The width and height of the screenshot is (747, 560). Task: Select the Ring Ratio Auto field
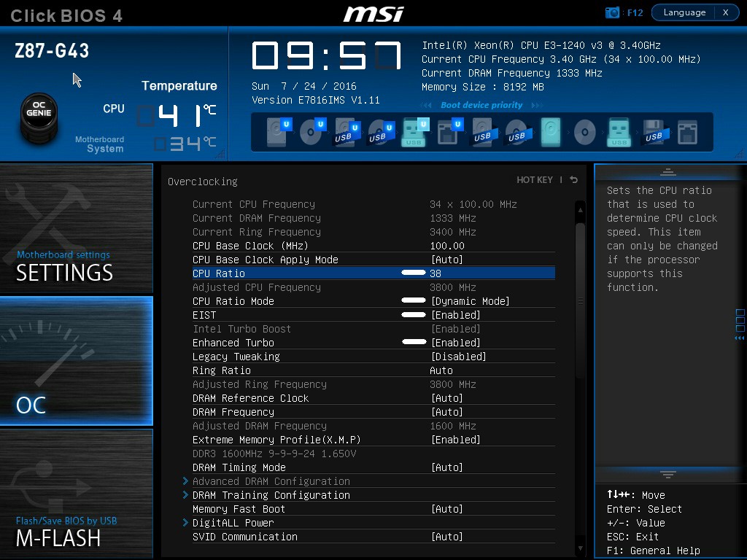[441, 370]
